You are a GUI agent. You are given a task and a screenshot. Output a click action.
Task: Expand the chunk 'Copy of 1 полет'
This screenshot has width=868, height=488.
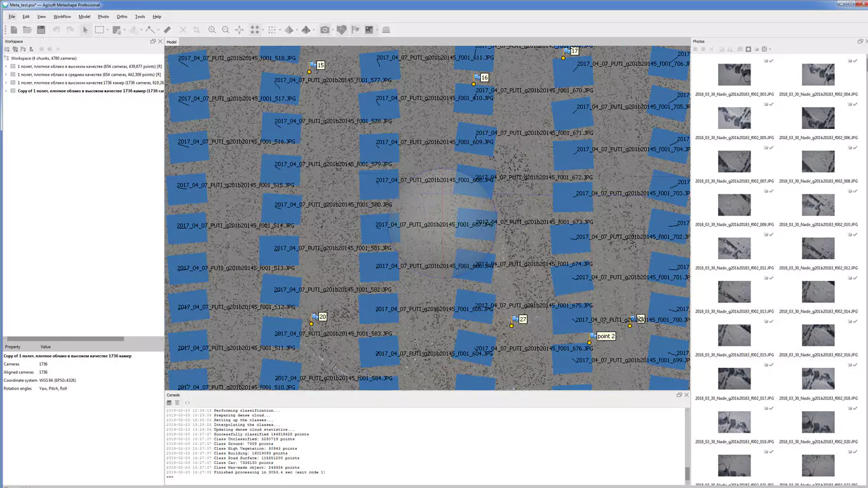(6, 91)
